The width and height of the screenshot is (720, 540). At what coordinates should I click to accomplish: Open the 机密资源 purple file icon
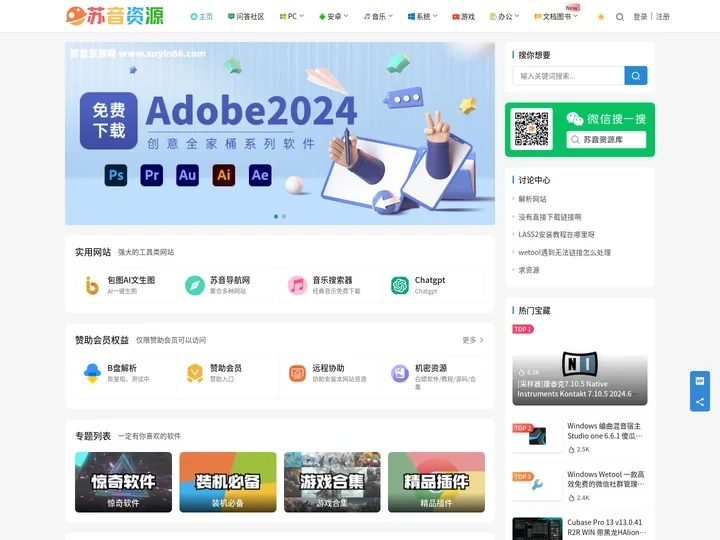point(400,373)
